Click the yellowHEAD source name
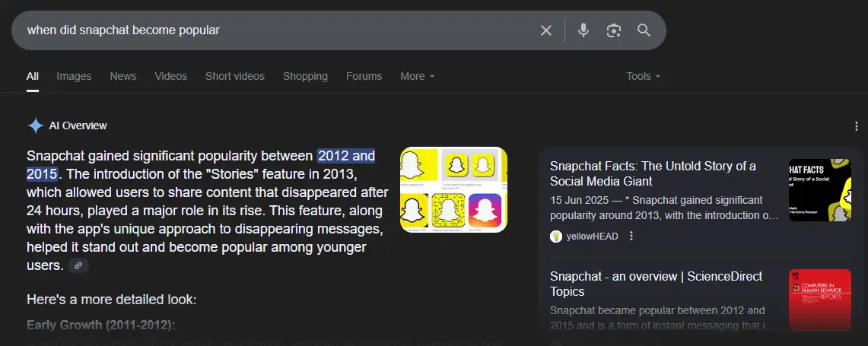 click(593, 236)
